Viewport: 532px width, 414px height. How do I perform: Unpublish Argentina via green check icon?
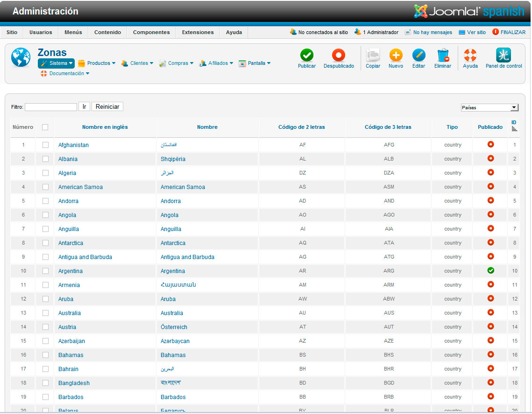point(490,271)
